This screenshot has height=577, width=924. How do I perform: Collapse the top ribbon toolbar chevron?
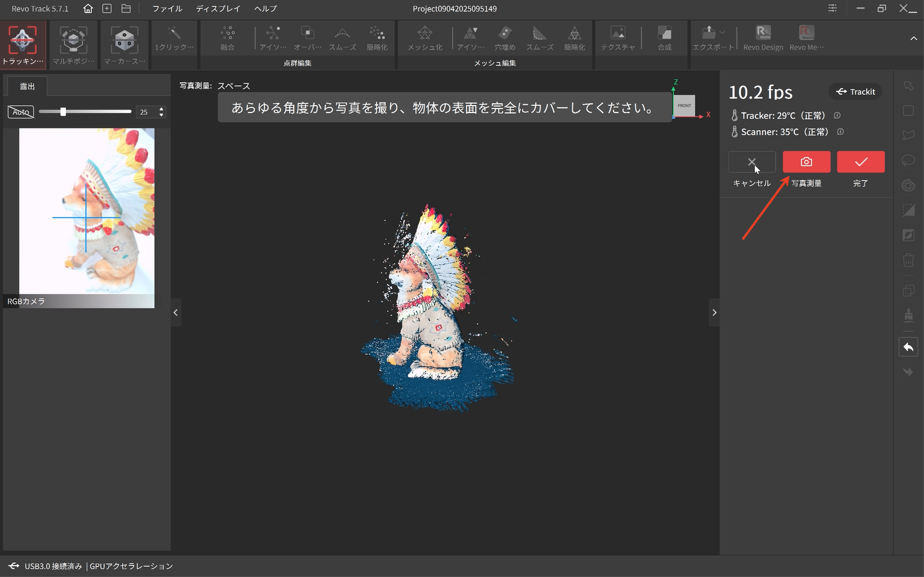coord(913,38)
